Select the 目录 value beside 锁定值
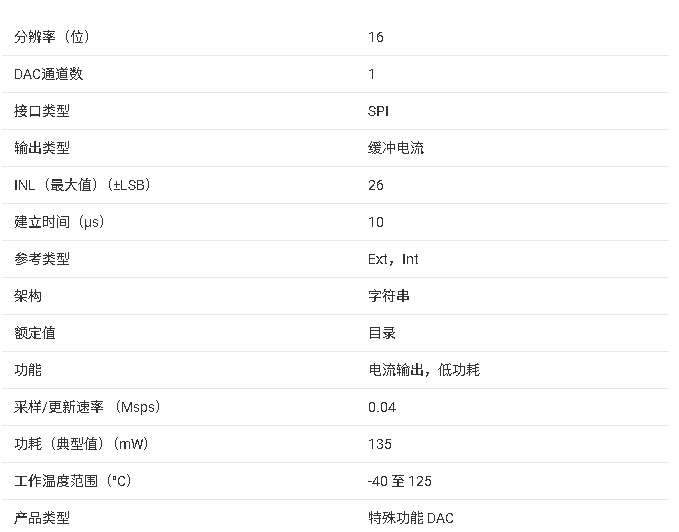The width and height of the screenshot is (679, 532). (x=382, y=333)
